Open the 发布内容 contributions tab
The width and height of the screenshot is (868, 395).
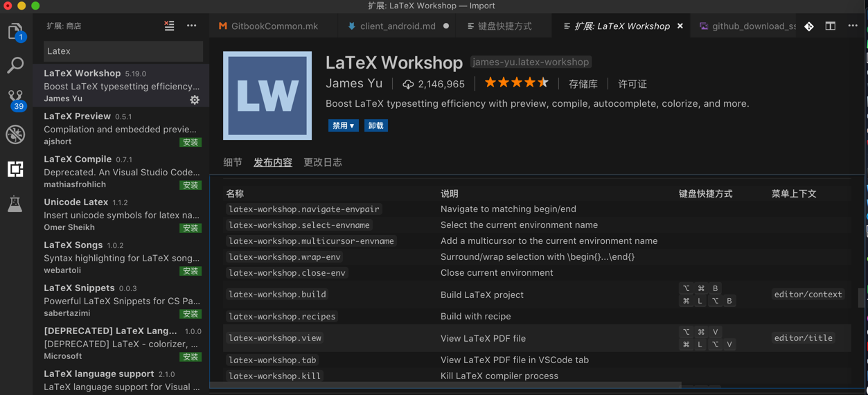273,162
